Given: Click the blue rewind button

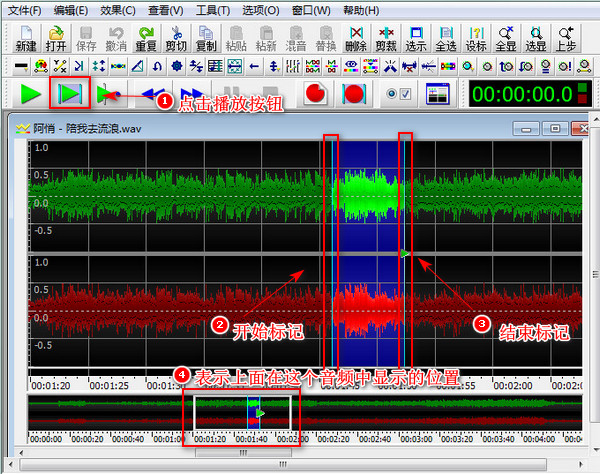Looking at the screenshot, I should 152,94.
